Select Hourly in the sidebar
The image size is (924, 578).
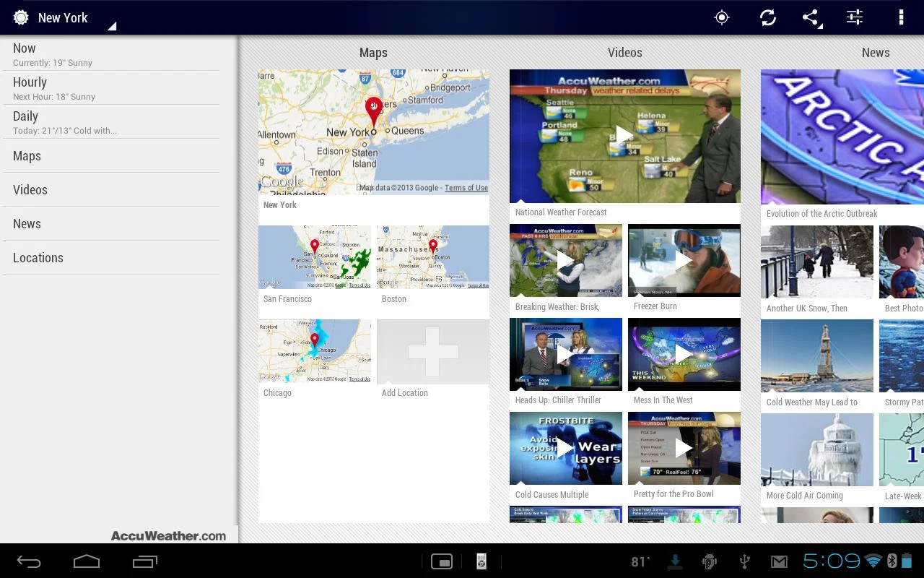(111, 88)
